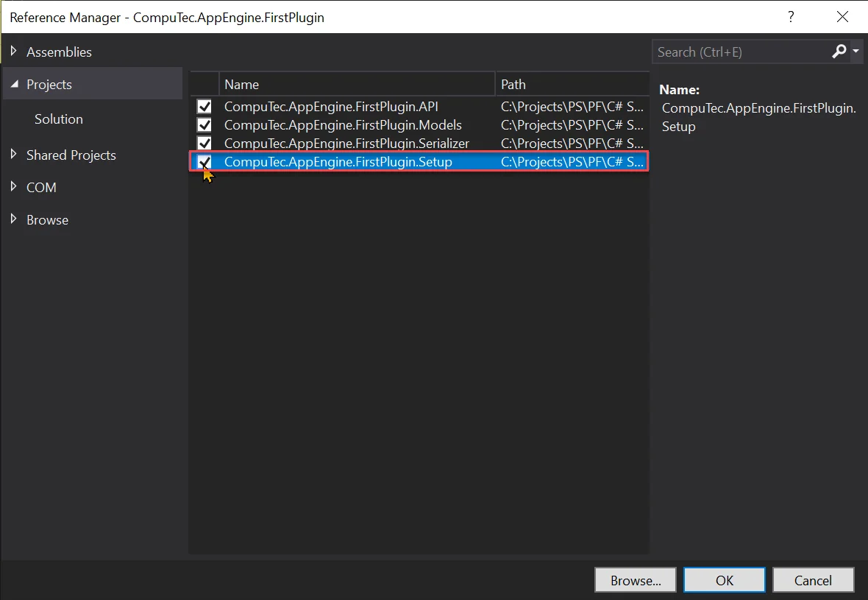The height and width of the screenshot is (600, 868).
Task: Select Solution in the Projects sidebar
Action: coord(58,119)
